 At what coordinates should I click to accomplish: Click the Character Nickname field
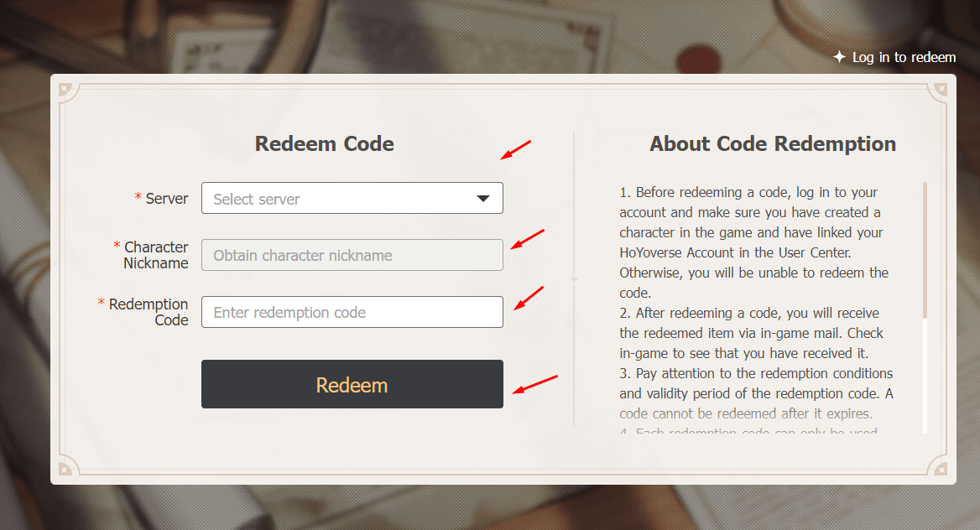[352, 256]
